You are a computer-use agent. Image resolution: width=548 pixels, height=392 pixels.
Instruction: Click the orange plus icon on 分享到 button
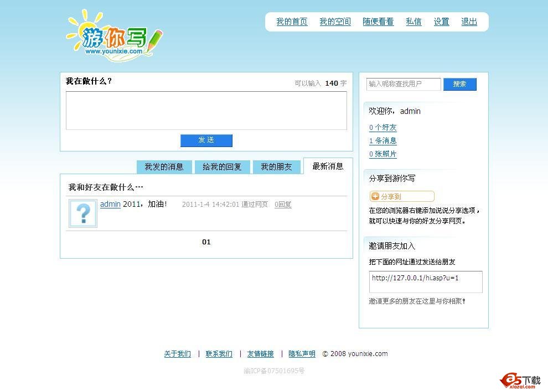coord(376,196)
